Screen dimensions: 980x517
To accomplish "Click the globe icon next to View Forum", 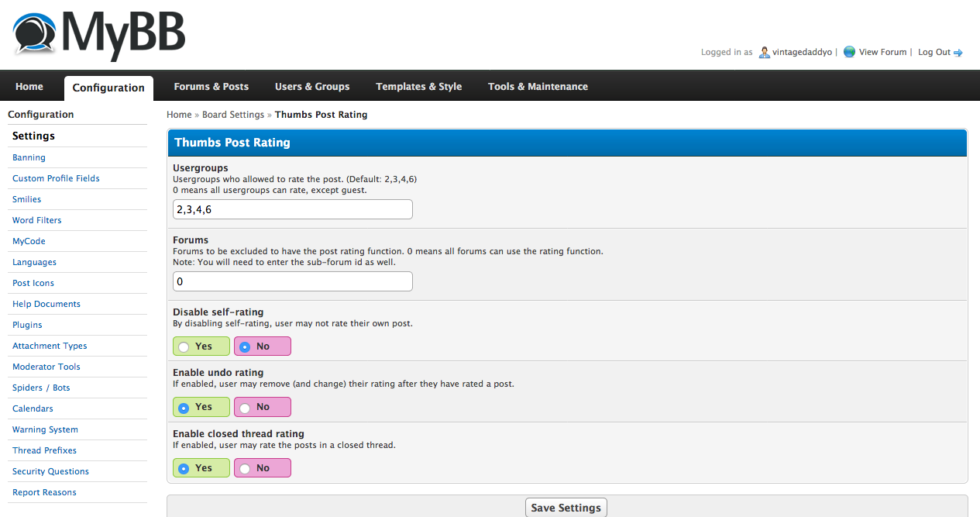I will click(x=849, y=52).
